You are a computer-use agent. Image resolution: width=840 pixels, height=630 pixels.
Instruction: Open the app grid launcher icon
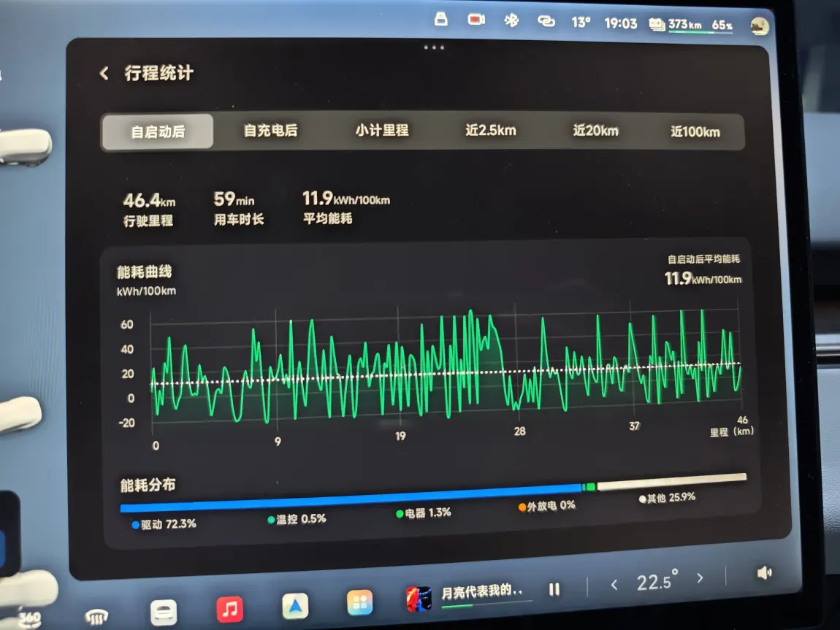point(359,603)
